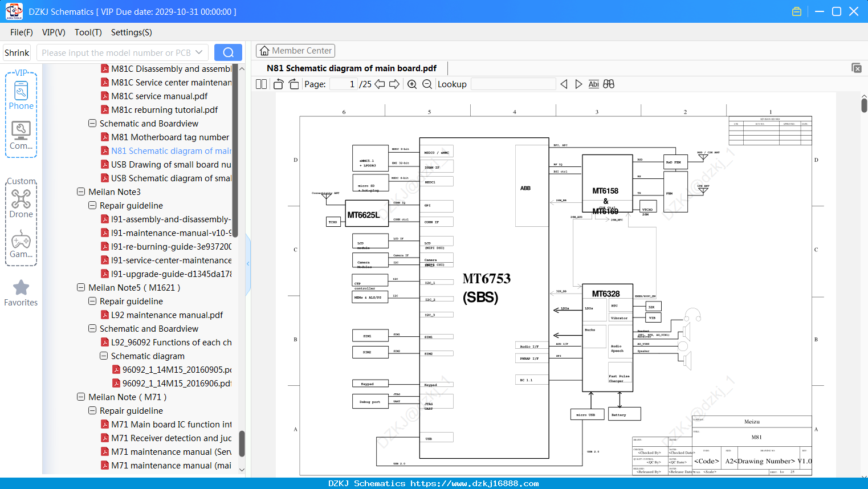The image size is (868, 489).
Task: Click tree scrollbar up arrow
Action: coord(242,68)
